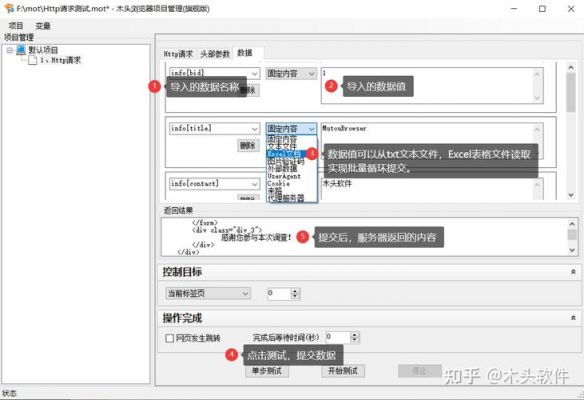Screen dimensions: 584x400
Task: Switch to the Http请求 tab
Action: click(x=178, y=54)
